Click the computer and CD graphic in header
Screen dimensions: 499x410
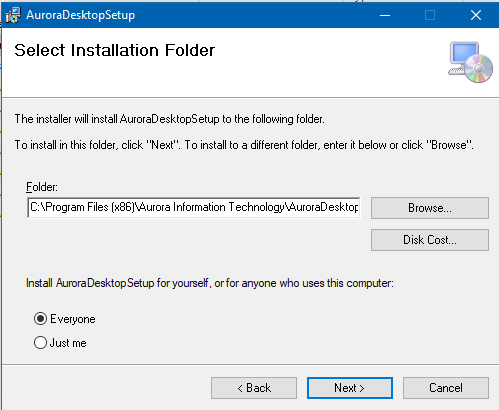tap(470, 62)
